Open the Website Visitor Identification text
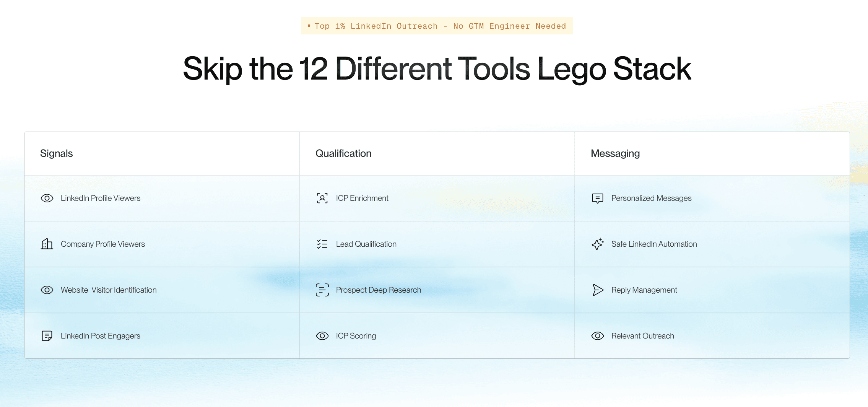This screenshot has width=868, height=407. coord(109,290)
